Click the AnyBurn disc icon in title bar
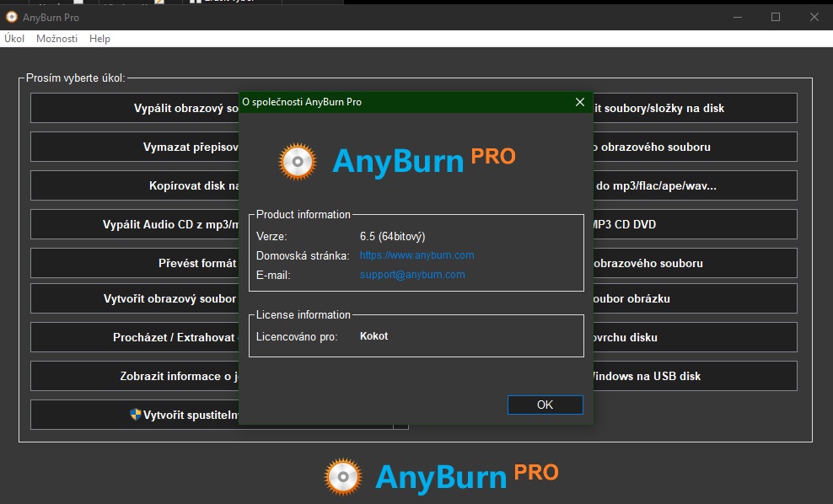Image resolution: width=833 pixels, height=504 pixels. [12, 17]
